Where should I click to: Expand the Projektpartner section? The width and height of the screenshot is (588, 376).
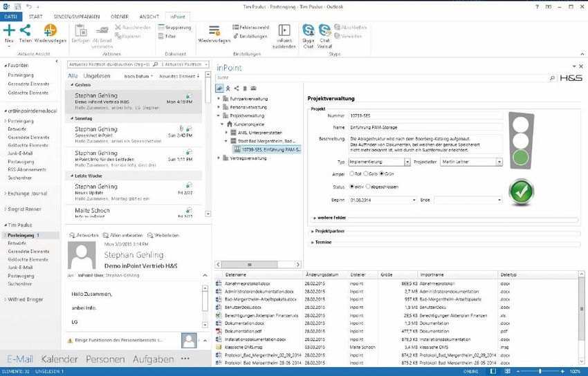point(313,232)
